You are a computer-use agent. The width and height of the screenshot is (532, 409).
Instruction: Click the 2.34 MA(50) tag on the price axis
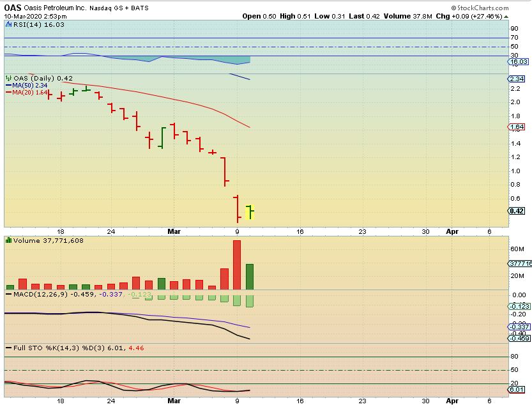pyautogui.click(x=517, y=79)
